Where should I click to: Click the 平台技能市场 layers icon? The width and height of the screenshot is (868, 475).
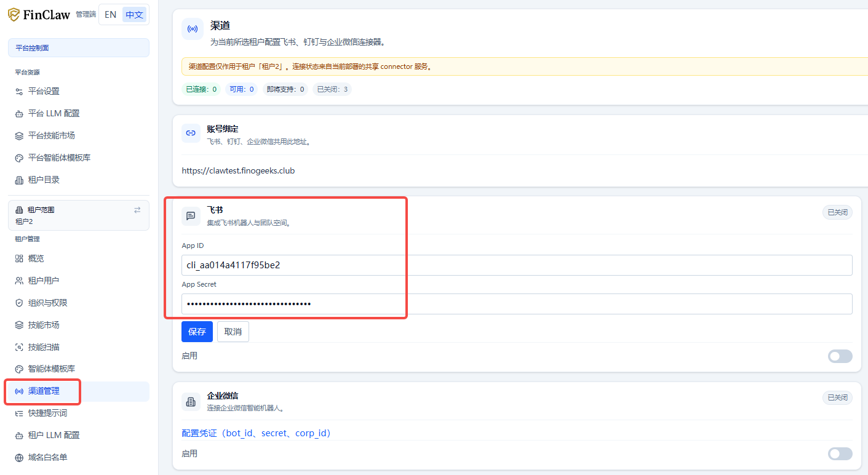click(x=19, y=135)
